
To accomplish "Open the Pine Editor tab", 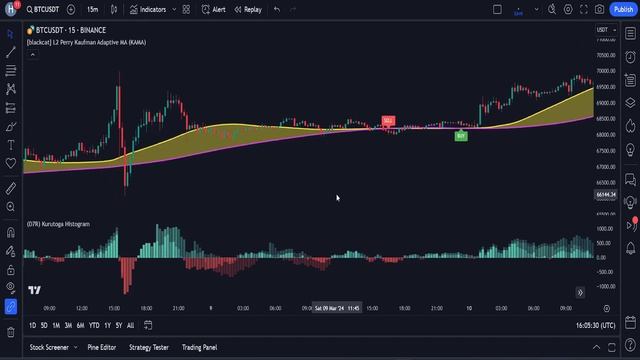I will 102,347.
